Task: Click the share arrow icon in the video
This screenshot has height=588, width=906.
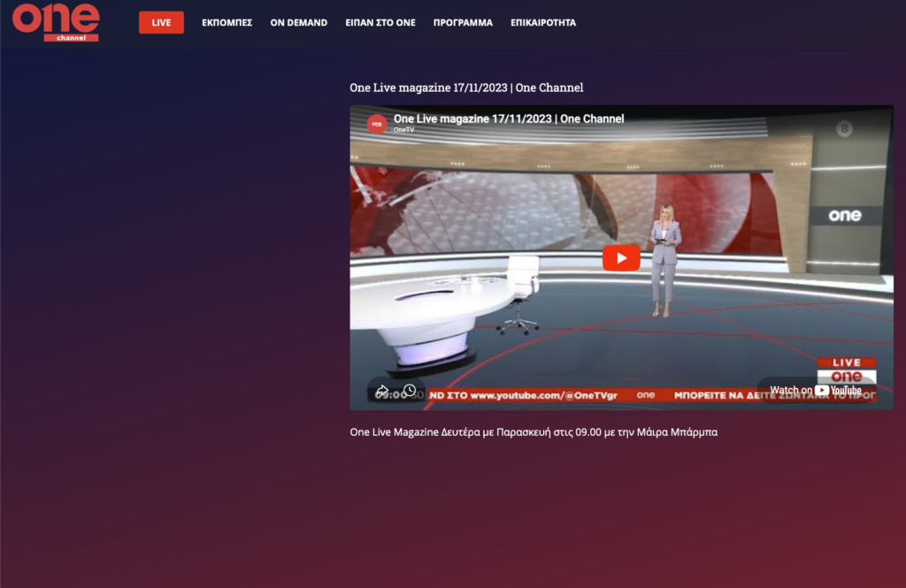Action: (381, 391)
